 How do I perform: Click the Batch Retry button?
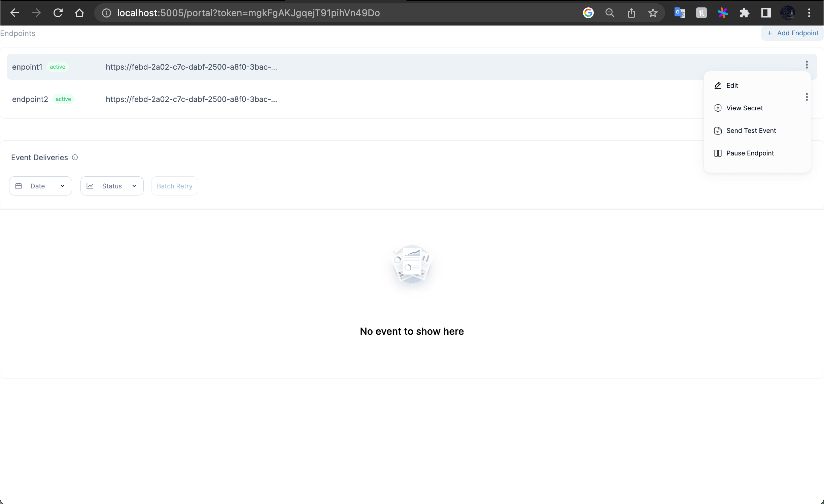[x=174, y=186]
